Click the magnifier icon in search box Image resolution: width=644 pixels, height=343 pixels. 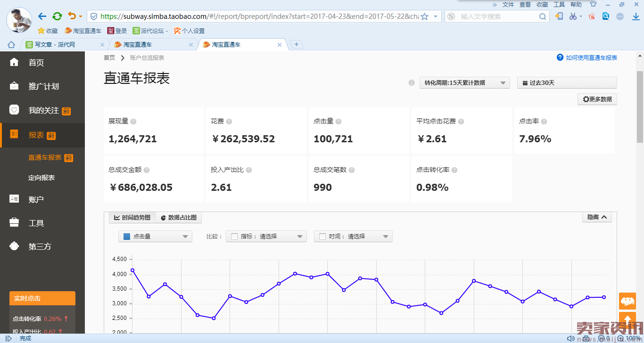click(543, 16)
